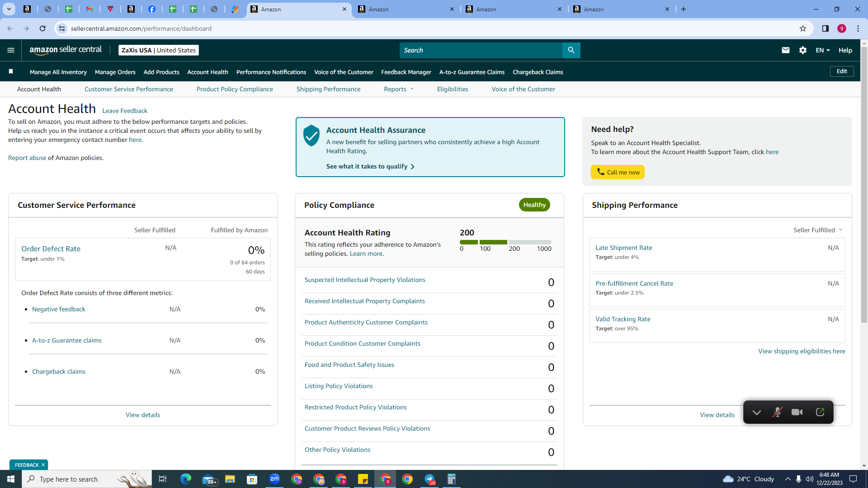View site information icon in address bar
Image resolution: width=868 pixels, height=488 pixels.
click(62, 28)
